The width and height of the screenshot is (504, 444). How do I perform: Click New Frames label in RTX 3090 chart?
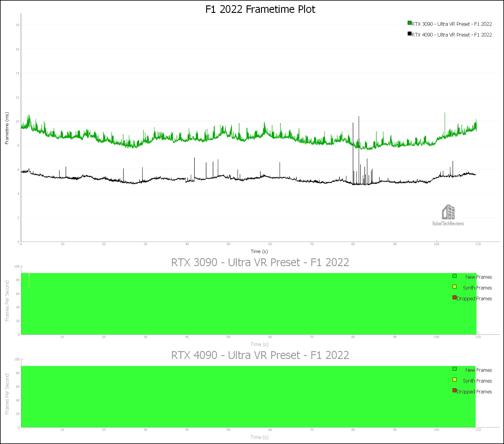coord(479,277)
